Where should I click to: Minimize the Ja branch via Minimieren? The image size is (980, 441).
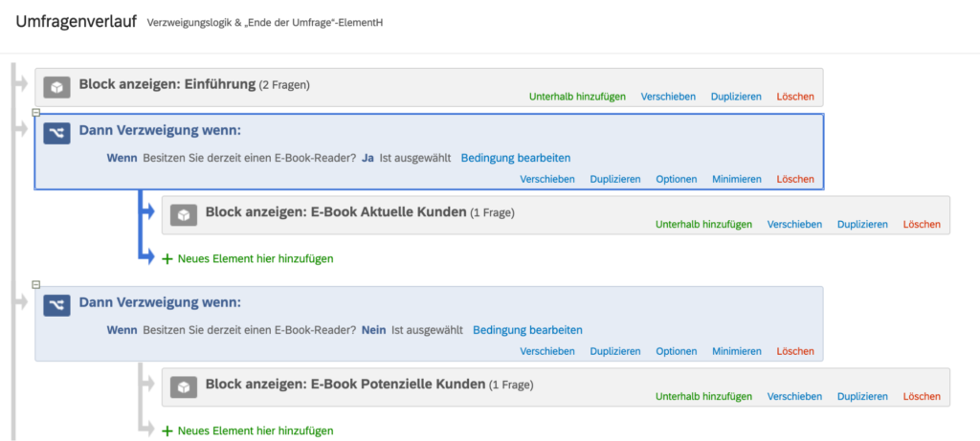(x=737, y=179)
